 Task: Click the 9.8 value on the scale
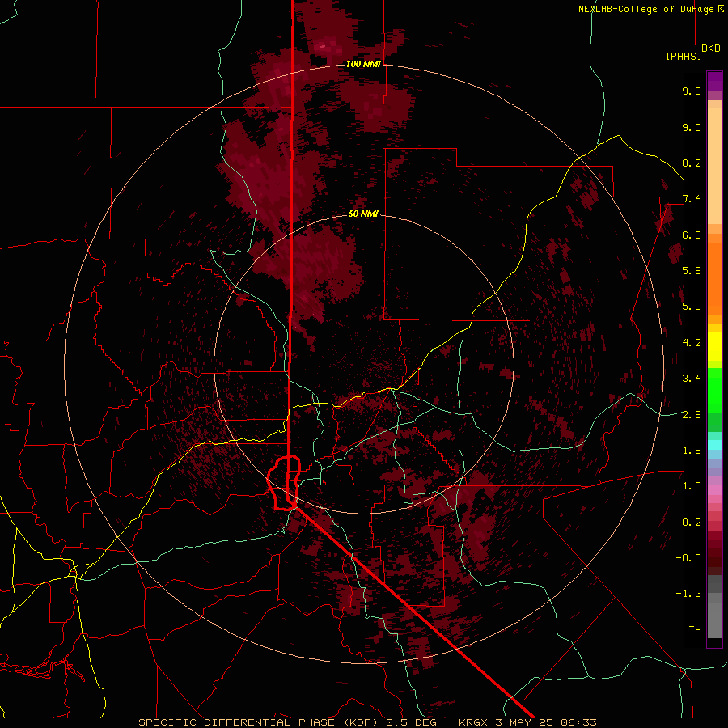point(692,91)
